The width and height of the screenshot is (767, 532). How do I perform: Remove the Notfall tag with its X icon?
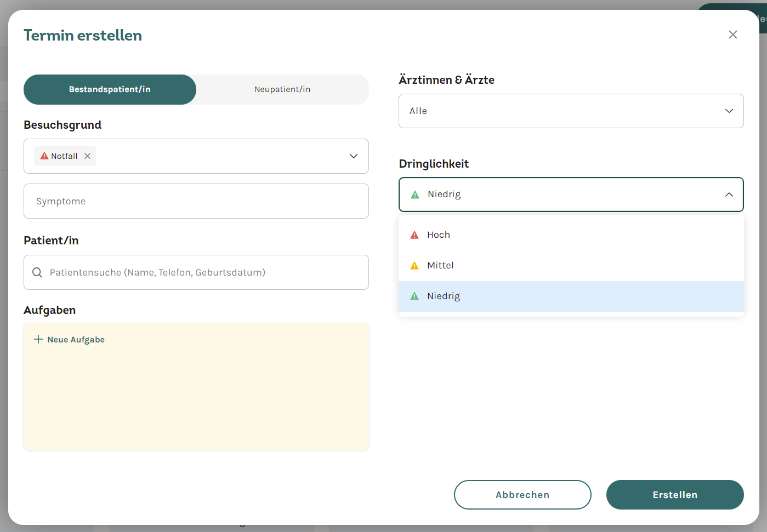point(87,156)
